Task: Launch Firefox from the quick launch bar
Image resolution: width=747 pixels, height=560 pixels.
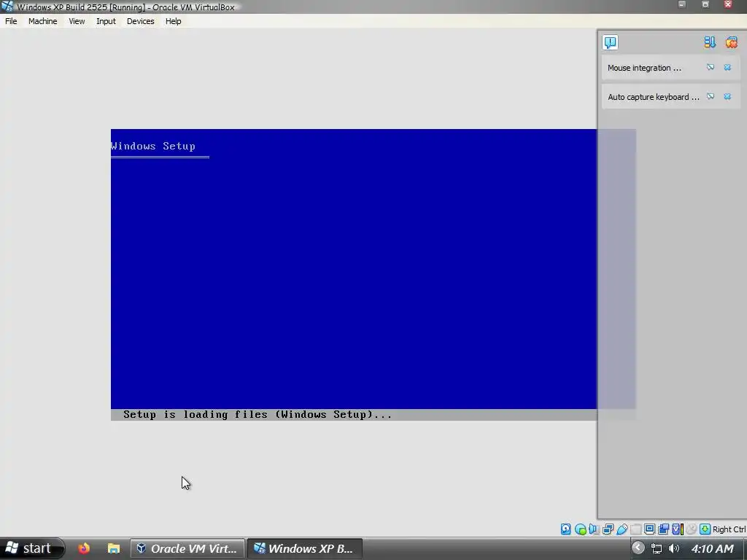Action: (x=84, y=548)
